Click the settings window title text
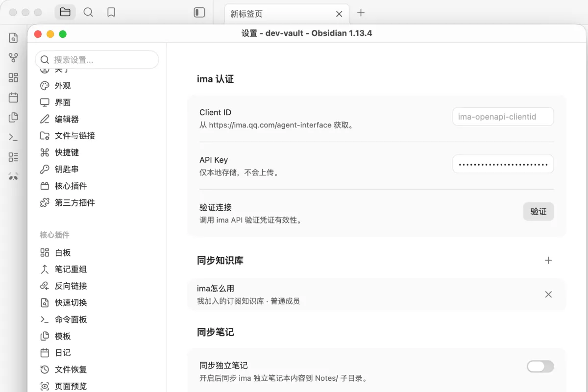 tap(307, 33)
